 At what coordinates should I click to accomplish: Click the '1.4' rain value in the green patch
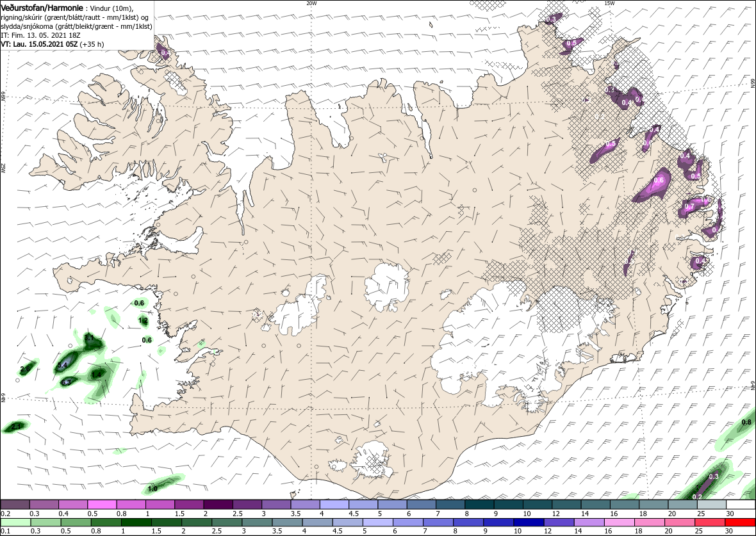coord(97,374)
